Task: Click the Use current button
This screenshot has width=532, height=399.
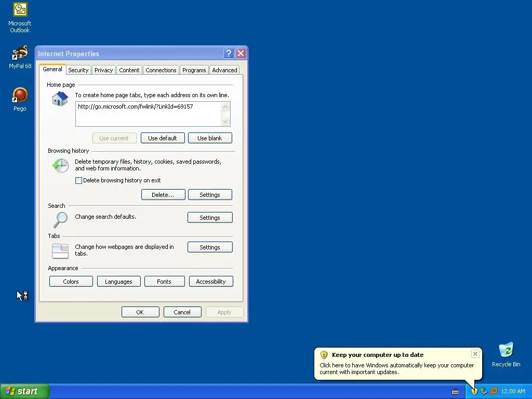Action: point(114,138)
